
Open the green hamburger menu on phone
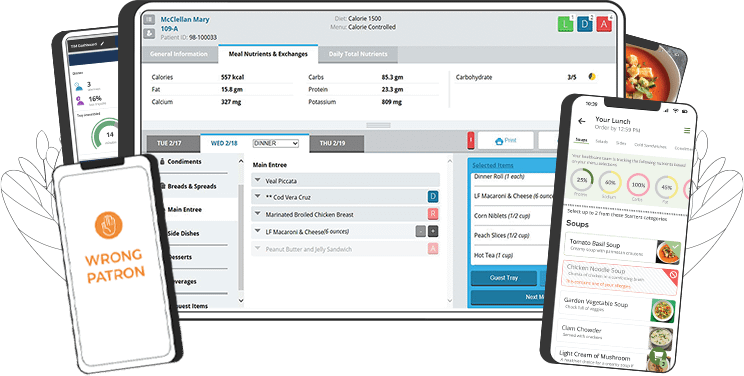pos(687,131)
